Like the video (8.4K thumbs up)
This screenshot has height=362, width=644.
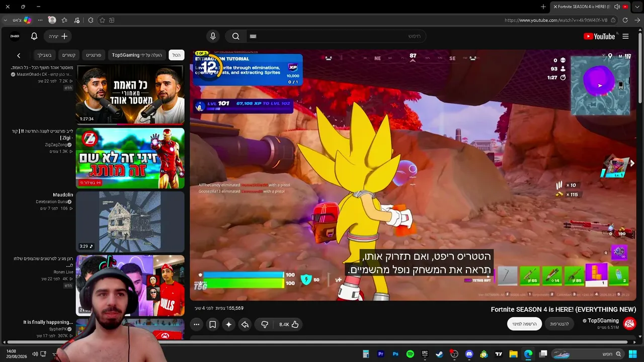pos(289,325)
